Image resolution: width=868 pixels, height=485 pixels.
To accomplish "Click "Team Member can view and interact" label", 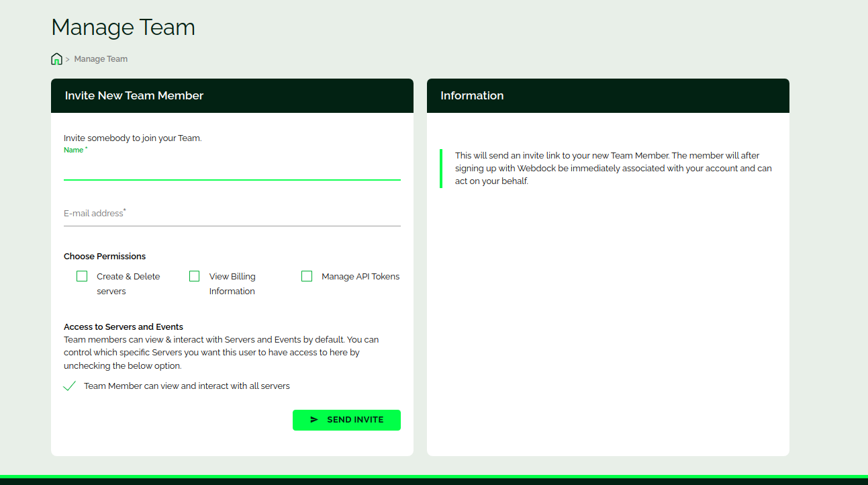I will [x=187, y=386].
